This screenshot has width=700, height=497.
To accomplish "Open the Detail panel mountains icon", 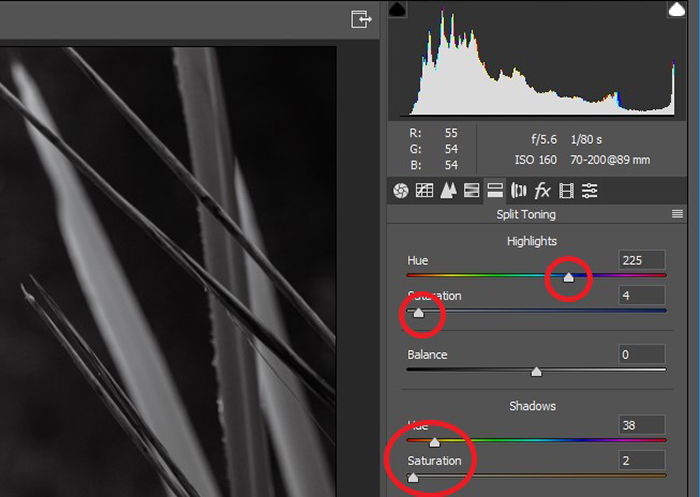I will tap(448, 191).
